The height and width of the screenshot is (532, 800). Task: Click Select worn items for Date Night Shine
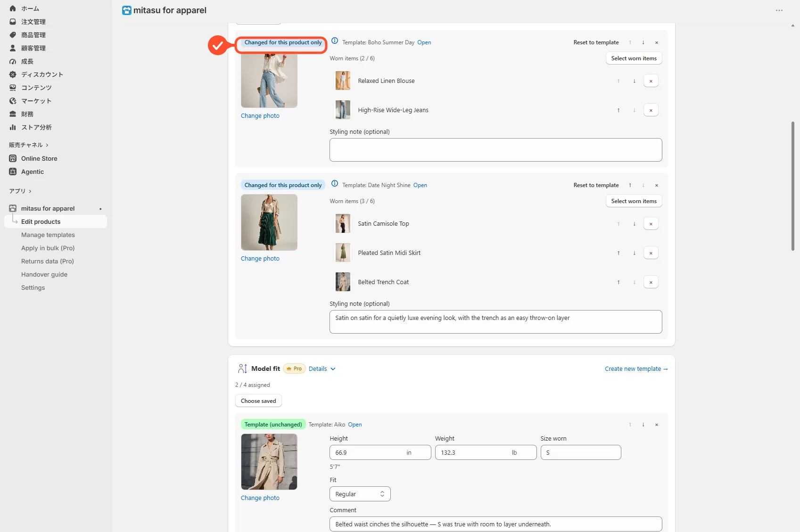[x=634, y=201]
